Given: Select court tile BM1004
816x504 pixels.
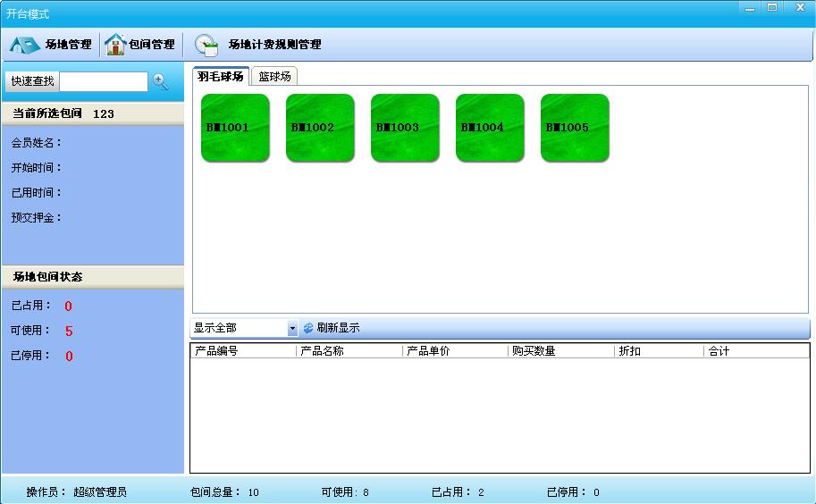Looking at the screenshot, I should pyautogui.click(x=490, y=128).
